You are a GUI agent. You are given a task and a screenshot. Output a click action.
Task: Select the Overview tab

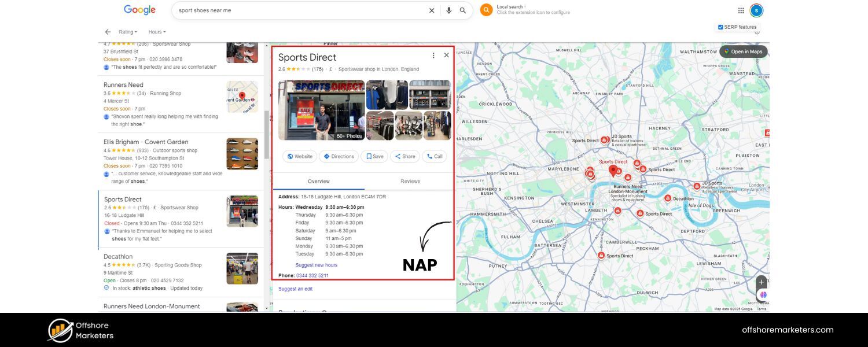coord(319,181)
